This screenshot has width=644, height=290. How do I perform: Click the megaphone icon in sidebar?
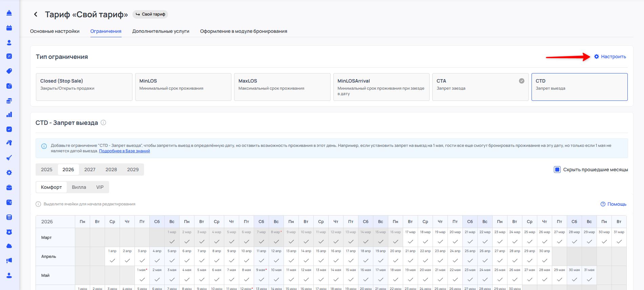9,261
